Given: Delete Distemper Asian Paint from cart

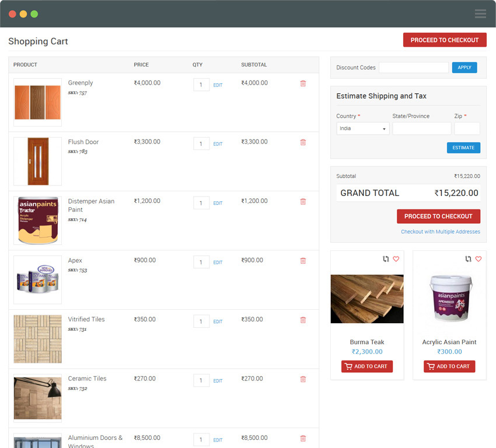Looking at the screenshot, I should click(x=303, y=201).
